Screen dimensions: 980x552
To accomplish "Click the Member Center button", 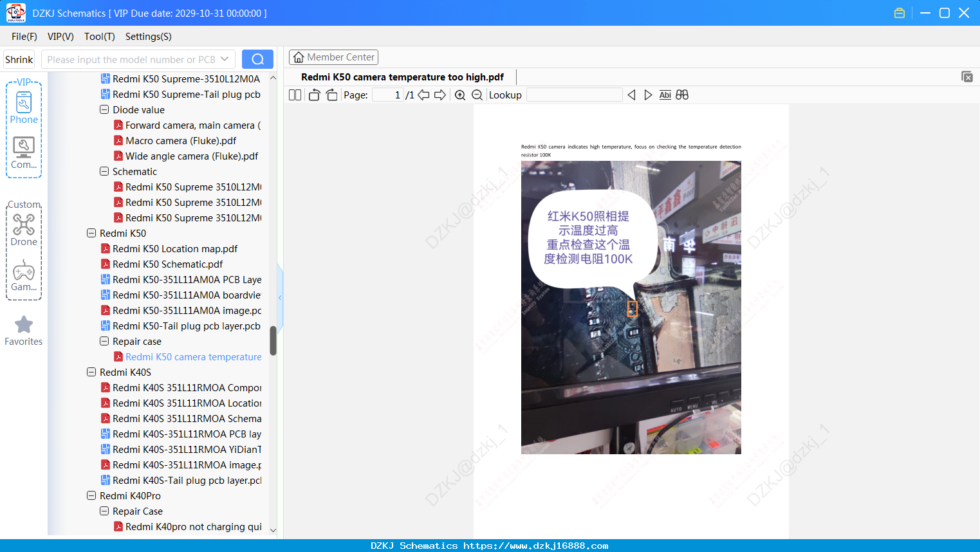I will click(x=333, y=57).
